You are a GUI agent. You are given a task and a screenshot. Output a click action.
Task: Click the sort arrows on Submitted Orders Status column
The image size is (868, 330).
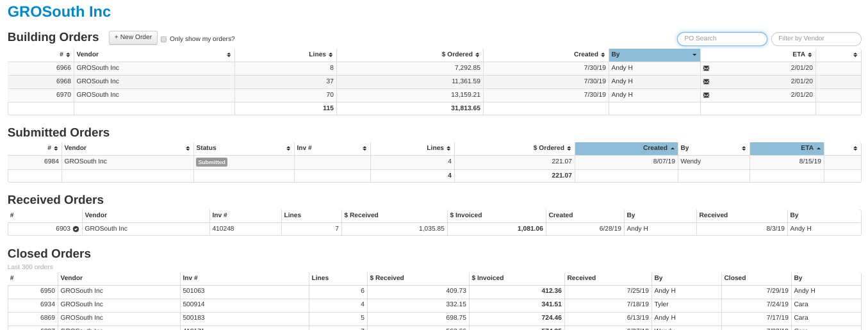point(288,149)
